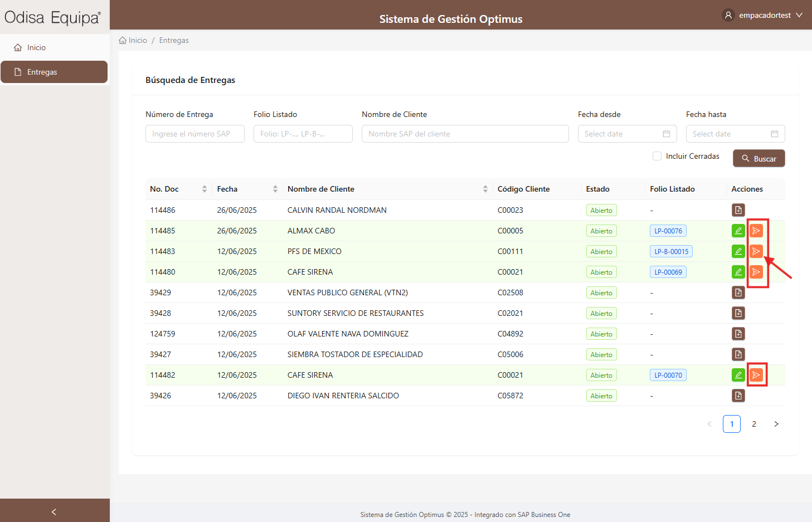Click previous page arrow in pagination
Viewport: 812px width, 522px height.
709,424
